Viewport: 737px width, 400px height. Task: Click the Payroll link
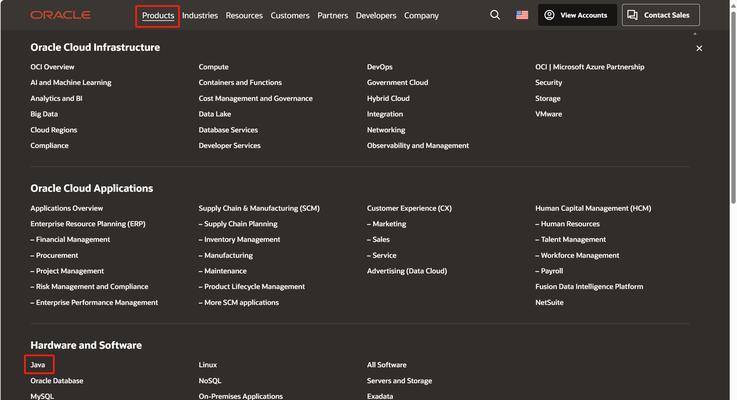[x=549, y=271]
